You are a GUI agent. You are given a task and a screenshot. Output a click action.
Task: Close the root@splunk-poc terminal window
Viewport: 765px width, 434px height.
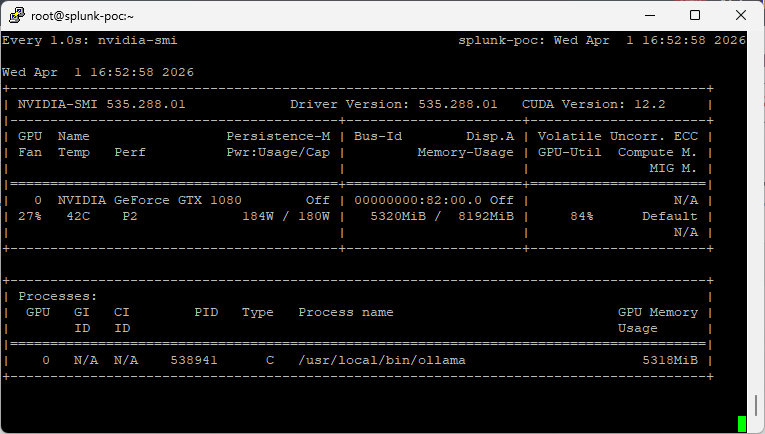[x=741, y=16]
